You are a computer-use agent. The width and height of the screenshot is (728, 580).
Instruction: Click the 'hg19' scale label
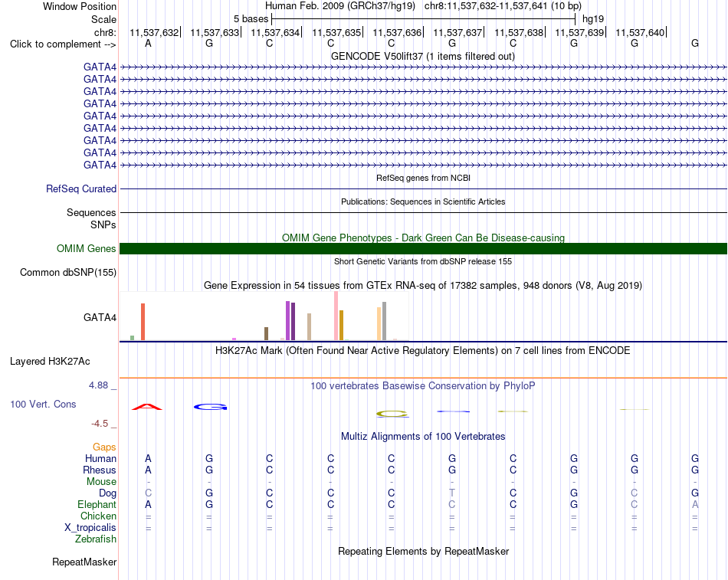click(593, 19)
